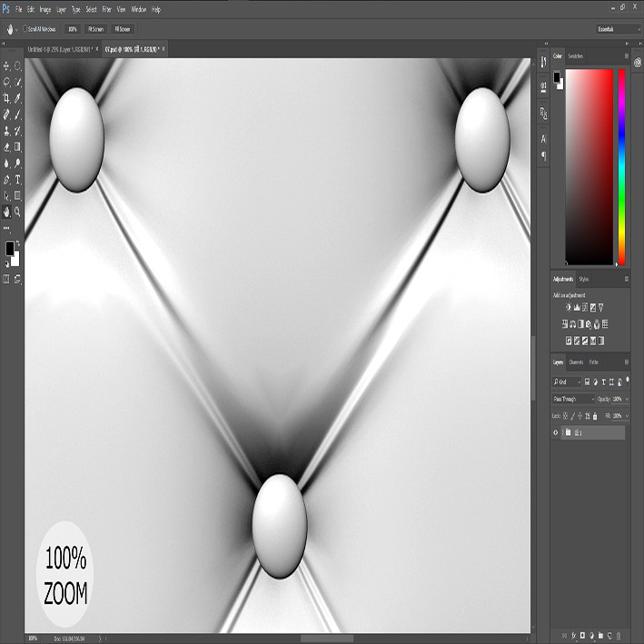The image size is (644, 644).
Task: Select the Hand tool in toolbox
Action: pos(6,212)
